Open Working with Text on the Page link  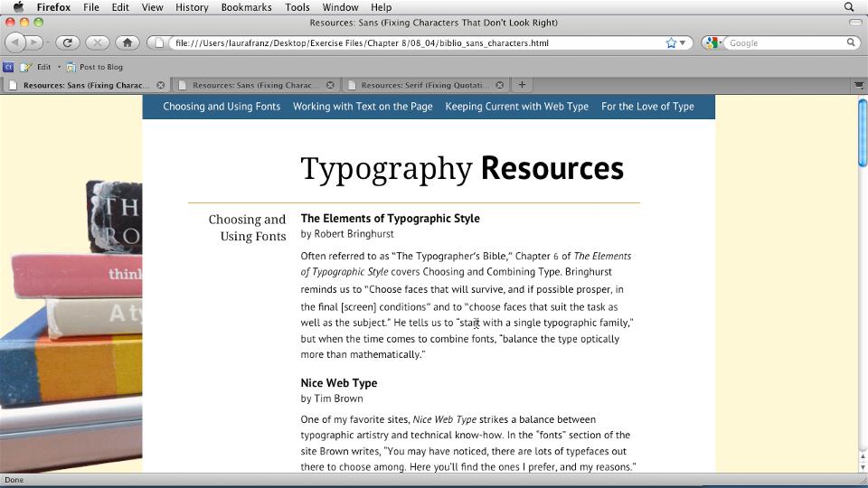point(363,107)
